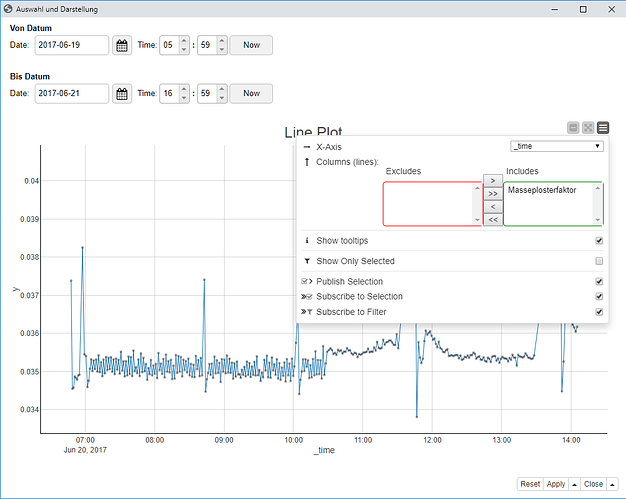
Task: Enable Show Only Selected checkbox
Action: (x=599, y=261)
